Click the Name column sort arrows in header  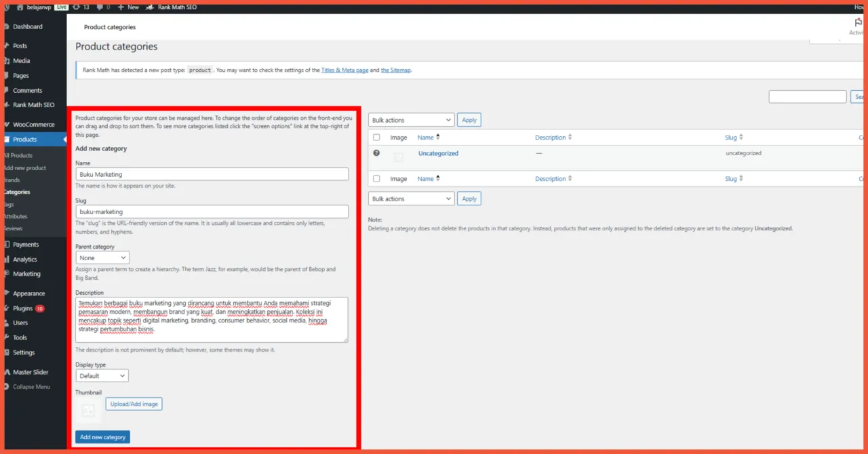pos(438,138)
